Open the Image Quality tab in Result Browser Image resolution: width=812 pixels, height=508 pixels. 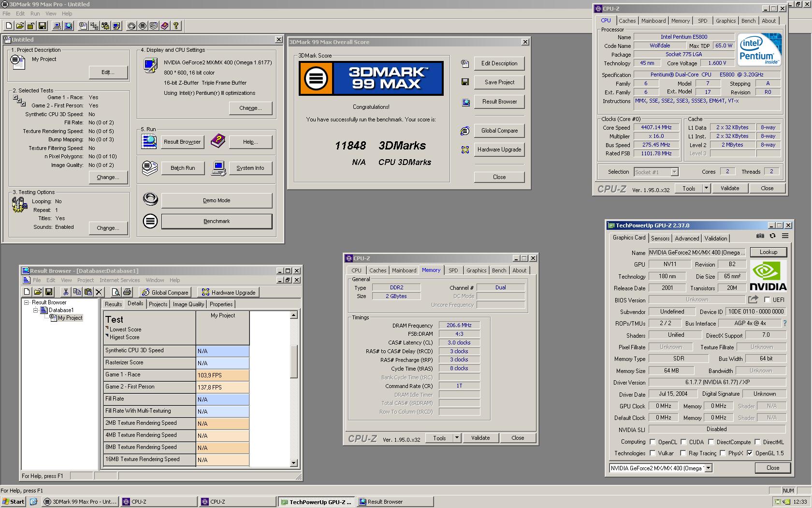188,304
